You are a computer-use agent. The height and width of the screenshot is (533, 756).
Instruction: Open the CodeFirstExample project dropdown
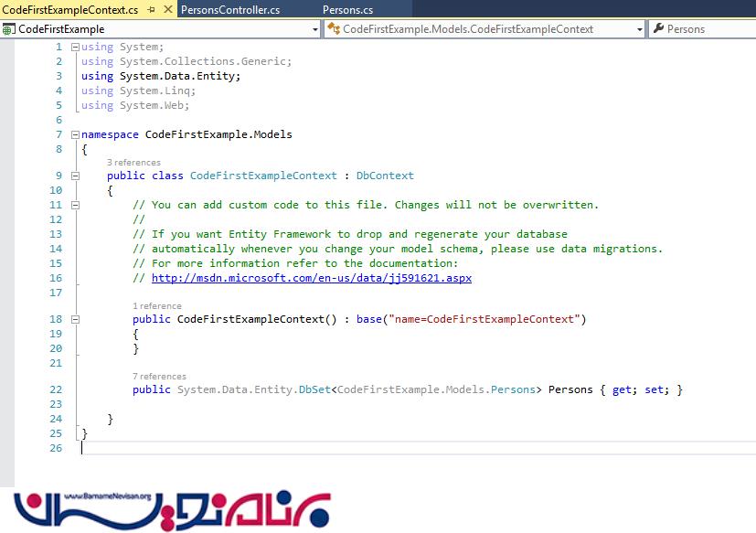(315, 29)
